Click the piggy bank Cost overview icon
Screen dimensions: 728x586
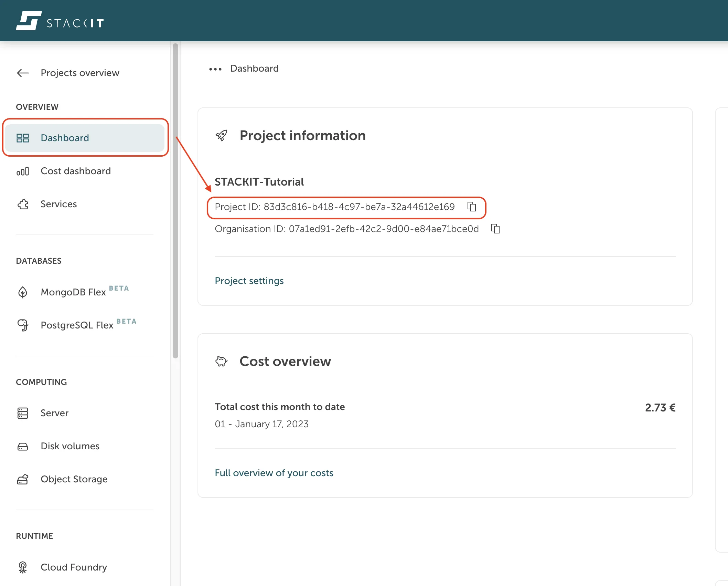tap(222, 362)
